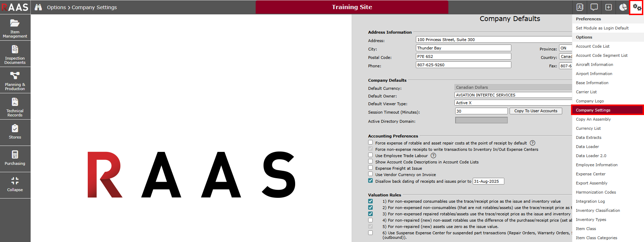Open Account Code List option

point(608,46)
